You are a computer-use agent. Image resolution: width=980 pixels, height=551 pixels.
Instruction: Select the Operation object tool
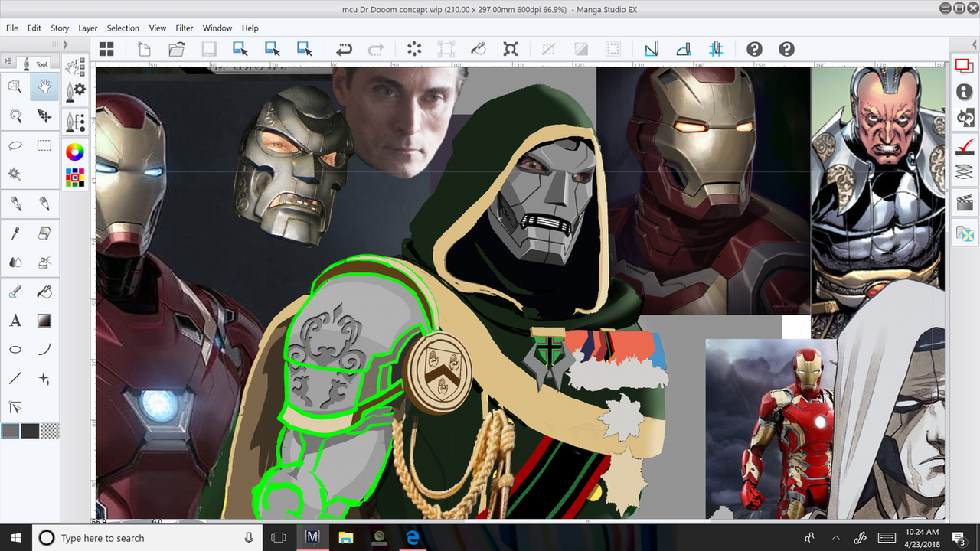(15, 86)
